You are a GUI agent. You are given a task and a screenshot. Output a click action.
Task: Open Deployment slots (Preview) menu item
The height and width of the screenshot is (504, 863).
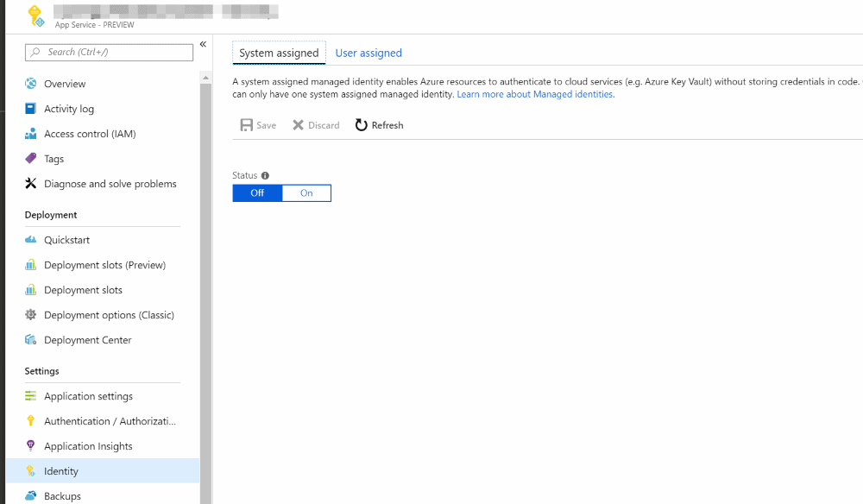[x=103, y=265]
